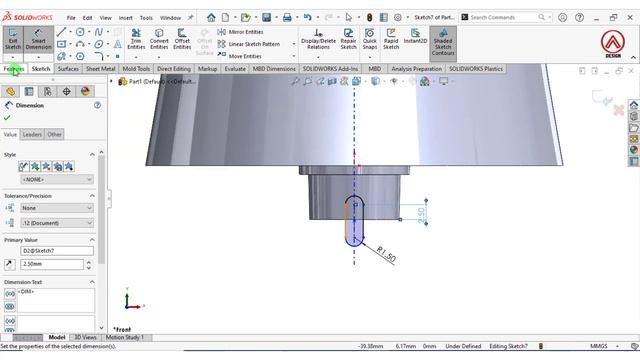640x360 pixels.
Task: Select the Corner Rectangle tool
Action: [62, 44]
